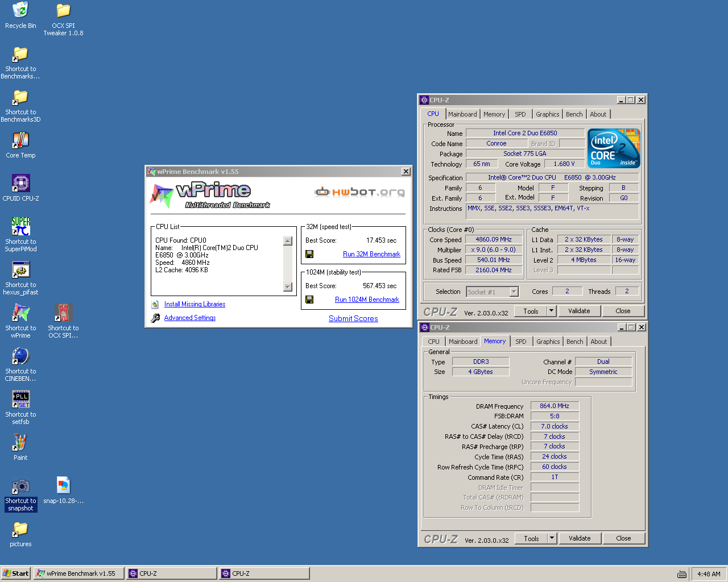
Task: Select the Shortcut to snapshot camera icon
Action: (x=20, y=485)
